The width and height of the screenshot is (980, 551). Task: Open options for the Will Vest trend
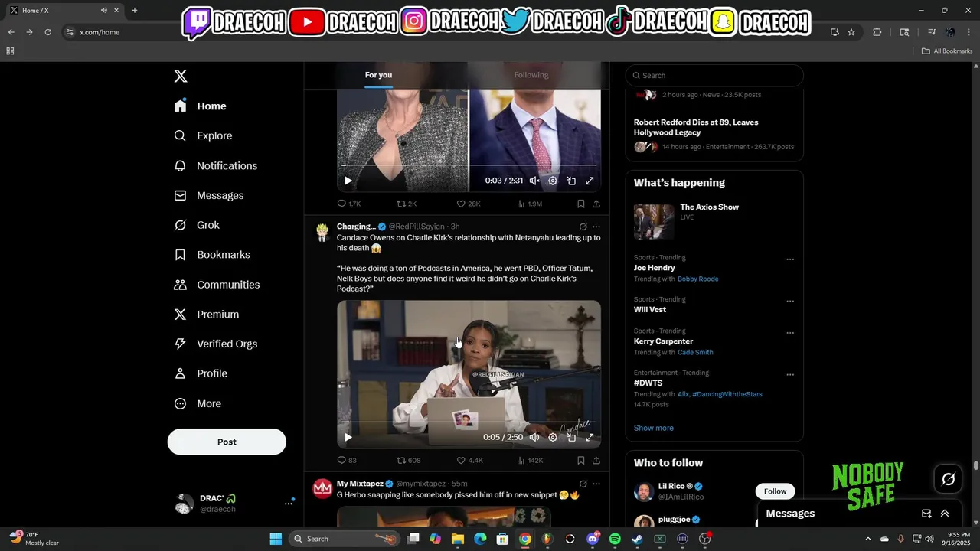pos(790,302)
